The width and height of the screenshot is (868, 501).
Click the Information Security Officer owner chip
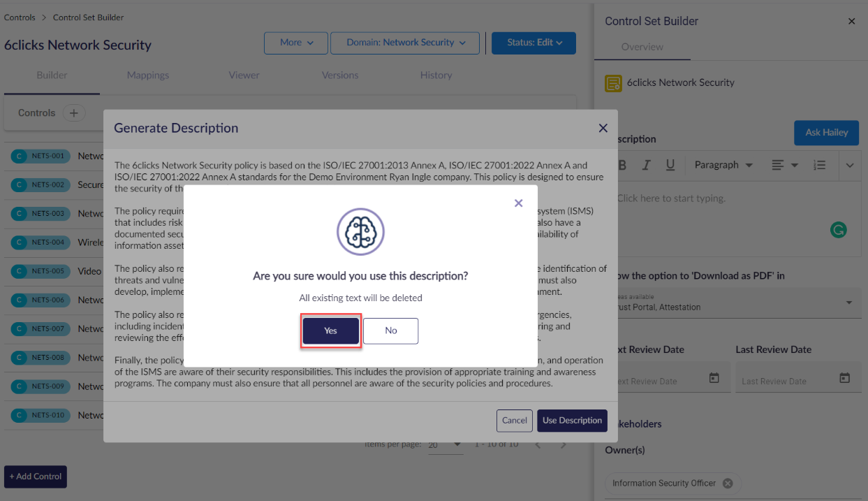[x=672, y=484]
